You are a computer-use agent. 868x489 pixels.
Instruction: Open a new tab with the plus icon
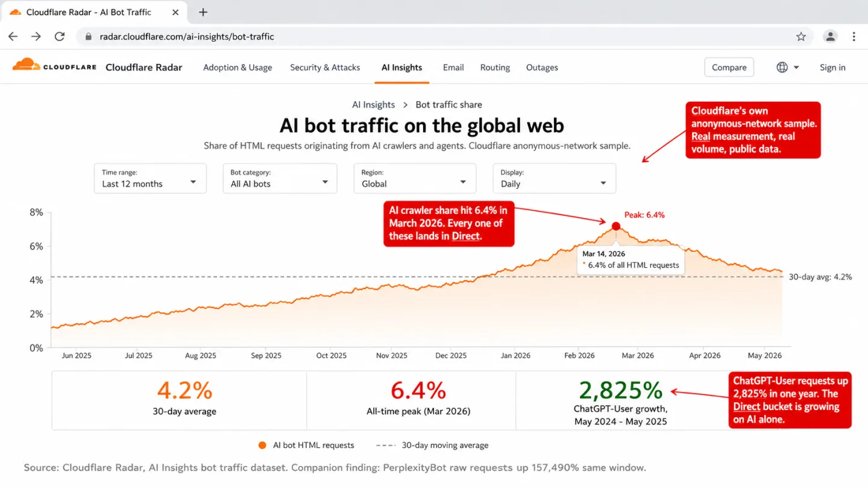pos(203,12)
